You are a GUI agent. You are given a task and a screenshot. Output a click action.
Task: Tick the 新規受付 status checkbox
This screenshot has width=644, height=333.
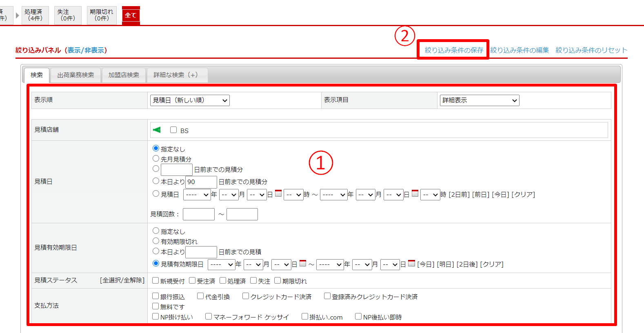pyautogui.click(x=155, y=280)
